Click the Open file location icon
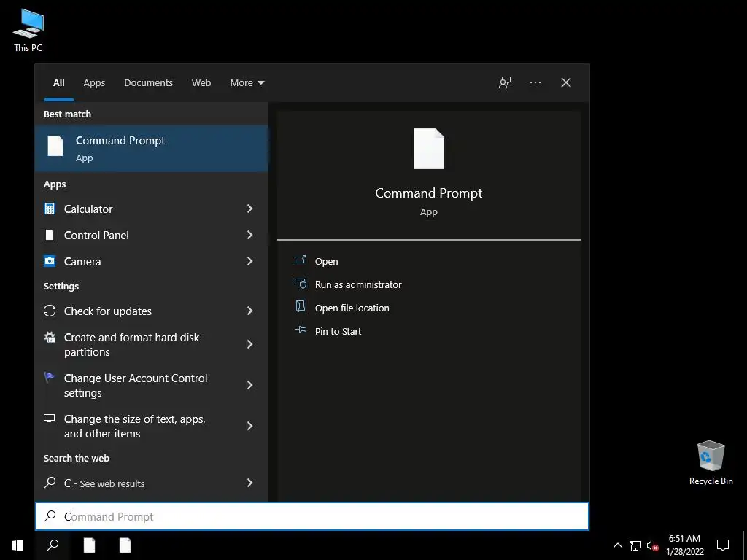Image resolution: width=747 pixels, height=560 pixels. point(300,307)
